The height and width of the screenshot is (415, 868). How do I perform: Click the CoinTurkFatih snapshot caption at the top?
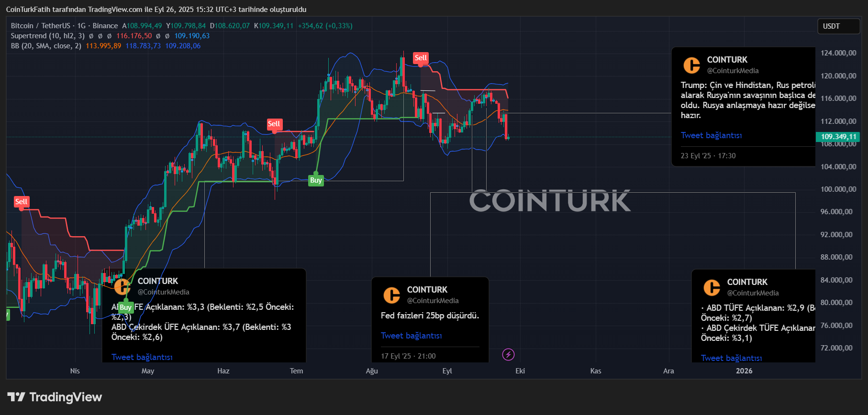[156, 10]
